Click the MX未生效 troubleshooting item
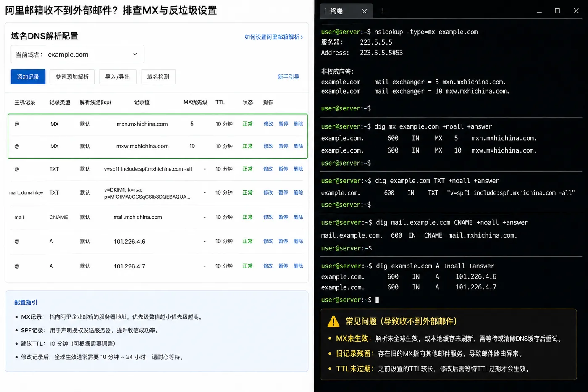The width and height of the screenshot is (588, 392). (x=445, y=339)
